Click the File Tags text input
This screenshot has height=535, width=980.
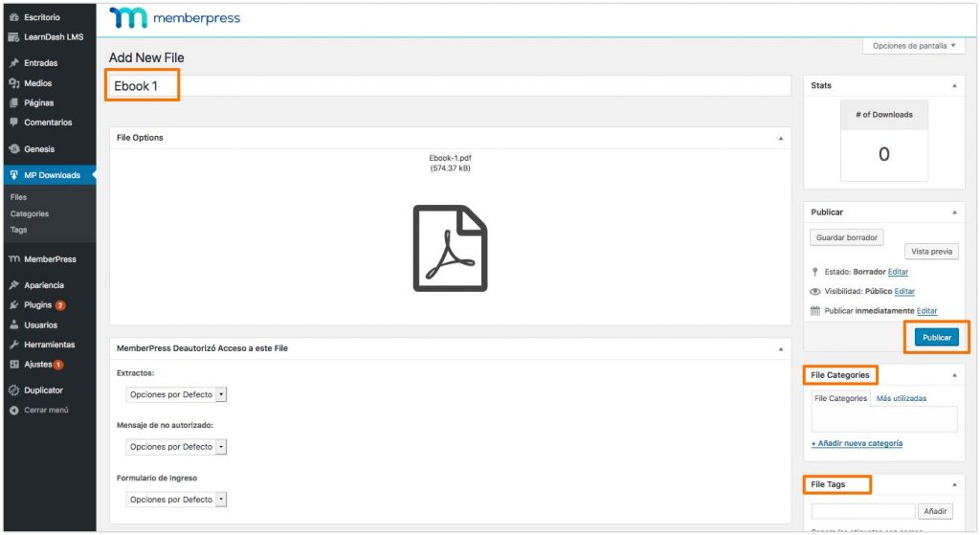[x=863, y=511]
